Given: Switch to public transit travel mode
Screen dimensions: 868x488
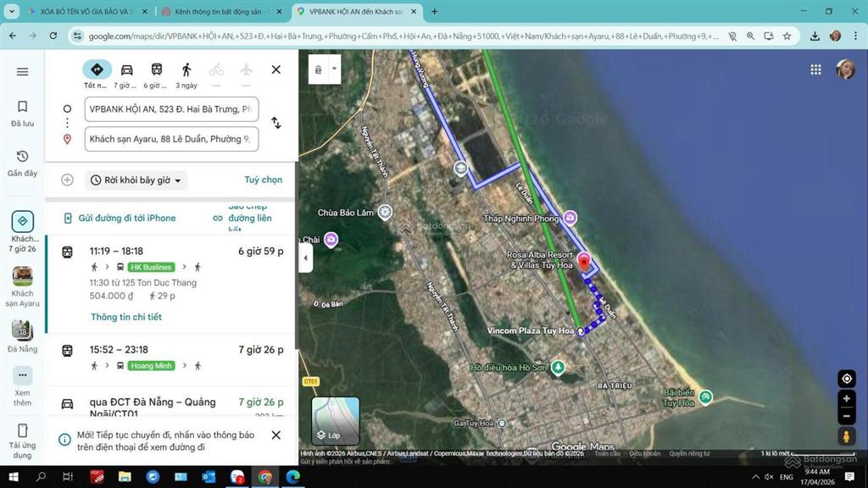Looking at the screenshot, I should (157, 69).
